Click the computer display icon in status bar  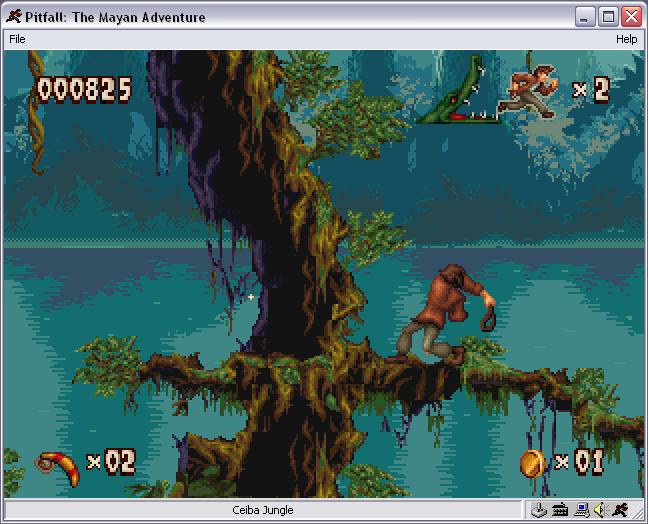pos(582,510)
